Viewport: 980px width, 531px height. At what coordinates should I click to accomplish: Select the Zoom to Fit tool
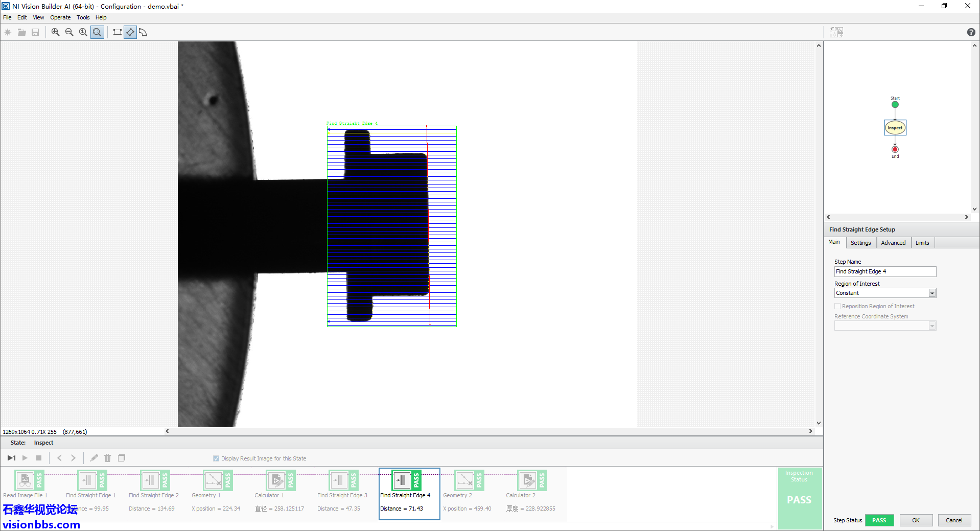(x=97, y=32)
